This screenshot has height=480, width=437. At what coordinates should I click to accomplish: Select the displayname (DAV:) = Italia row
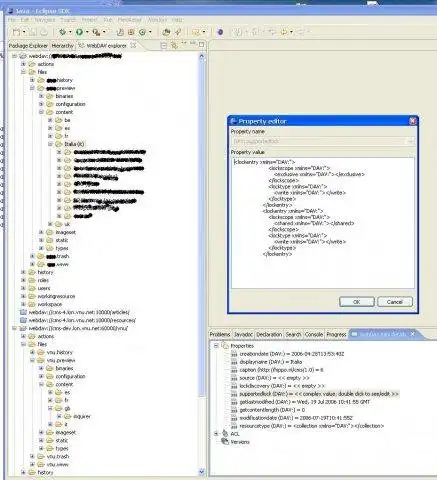click(271, 362)
